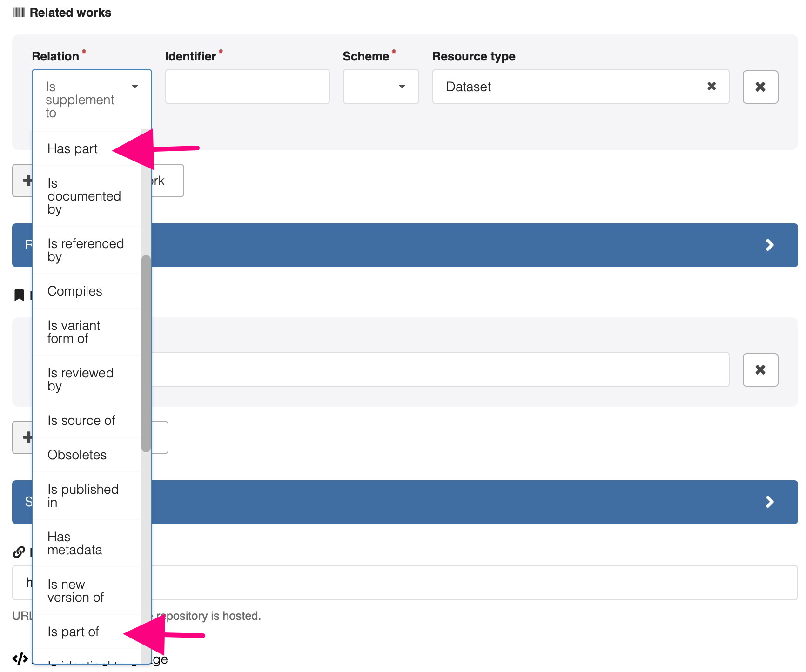
Task: Collapse the Relation dropdown via its caret
Action: click(x=135, y=87)
